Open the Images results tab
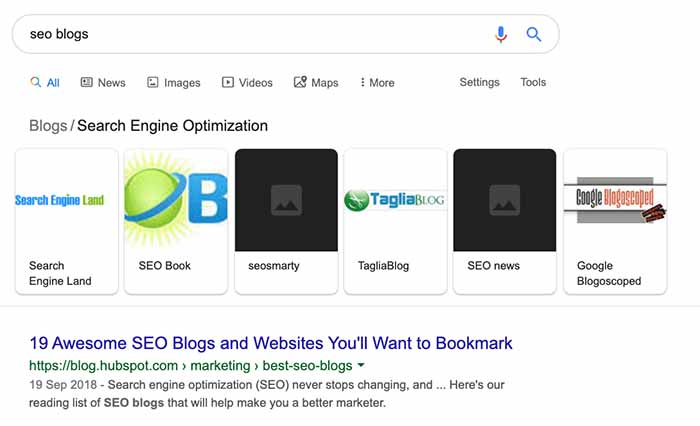The image size is (700, 426). (x=174, y=83)
